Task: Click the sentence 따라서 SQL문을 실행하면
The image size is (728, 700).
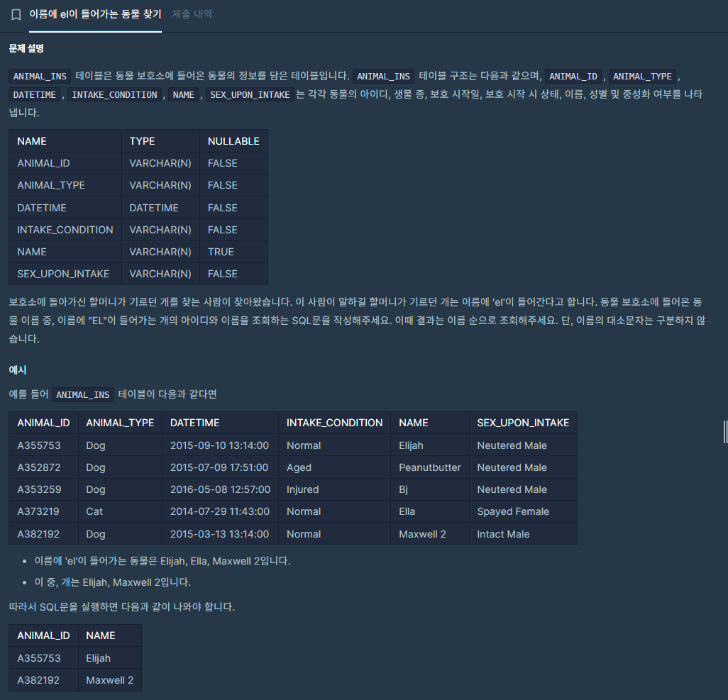Action: coord(121,607)
